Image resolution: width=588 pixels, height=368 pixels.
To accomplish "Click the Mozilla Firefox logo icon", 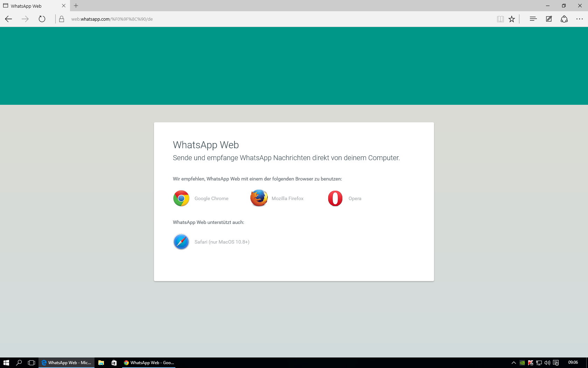I will pyautogui.click(x=259, y=198).
